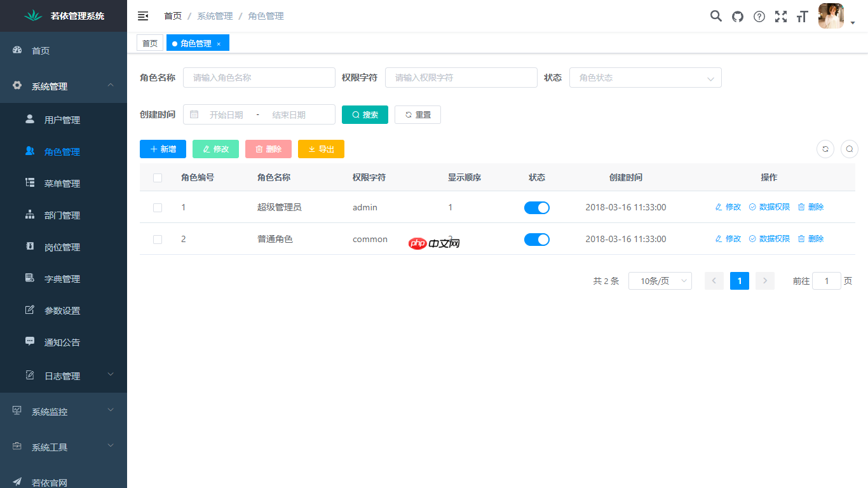Expand the 日志管理 sidebar menu

(x=64, y=375)
